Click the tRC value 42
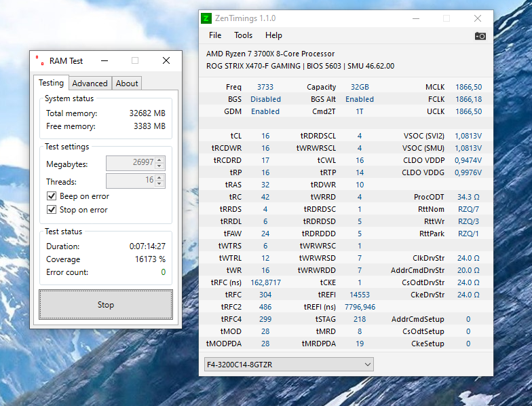 [265, 197]
